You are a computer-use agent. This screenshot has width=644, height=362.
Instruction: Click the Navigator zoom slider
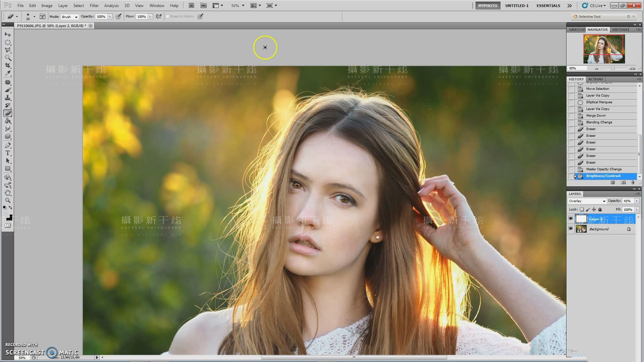coord(613,68)
